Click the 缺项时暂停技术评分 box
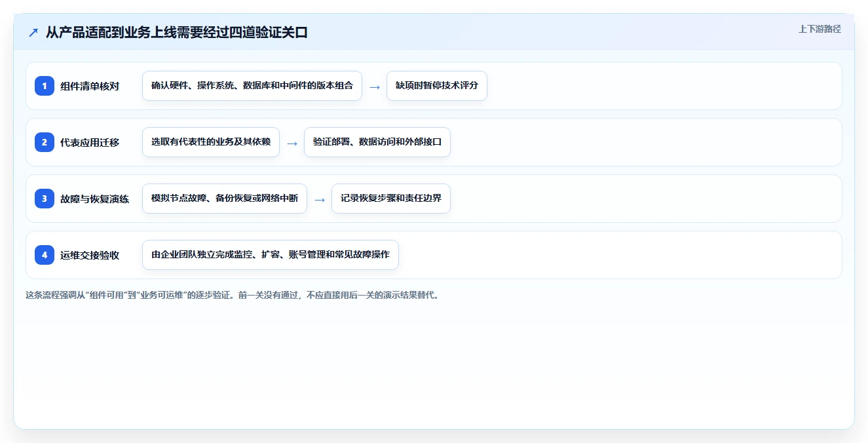 437,86
